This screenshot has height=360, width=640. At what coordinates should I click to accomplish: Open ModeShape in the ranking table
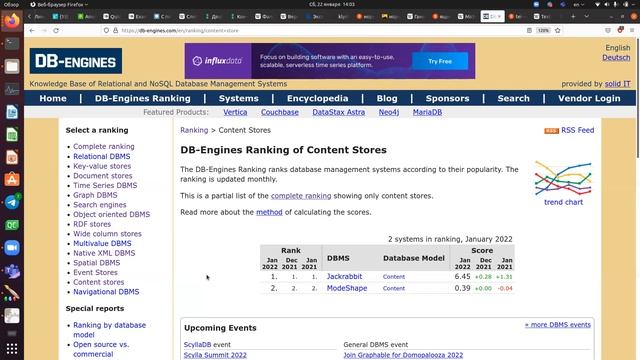(347, 288)
